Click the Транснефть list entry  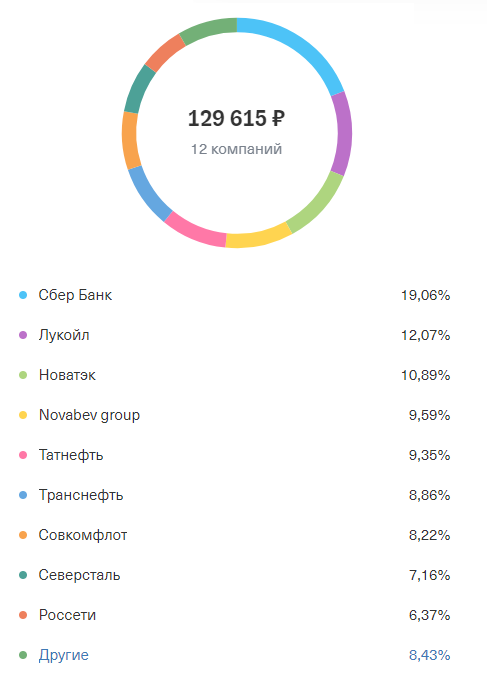coord(81,495)
